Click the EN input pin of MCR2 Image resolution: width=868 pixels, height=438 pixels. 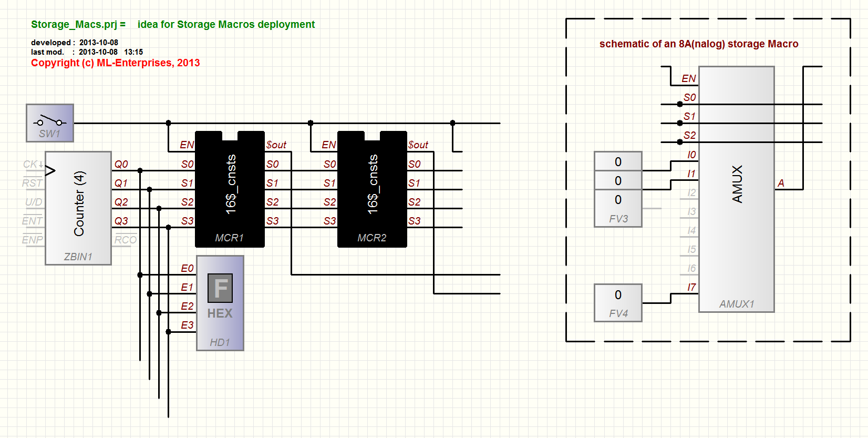click(329, 145)
